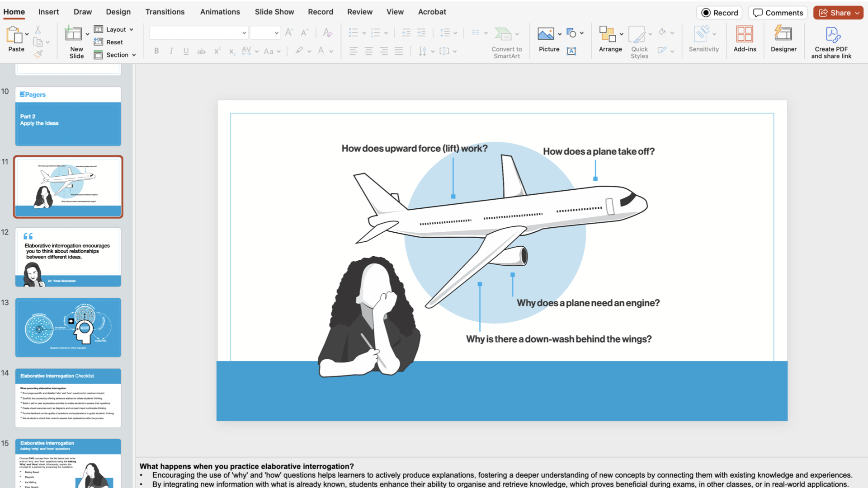Select slide 12 quote thumbnail
Image resolution: width=868 pixels, height=488 pixels.
click(68, 257)
